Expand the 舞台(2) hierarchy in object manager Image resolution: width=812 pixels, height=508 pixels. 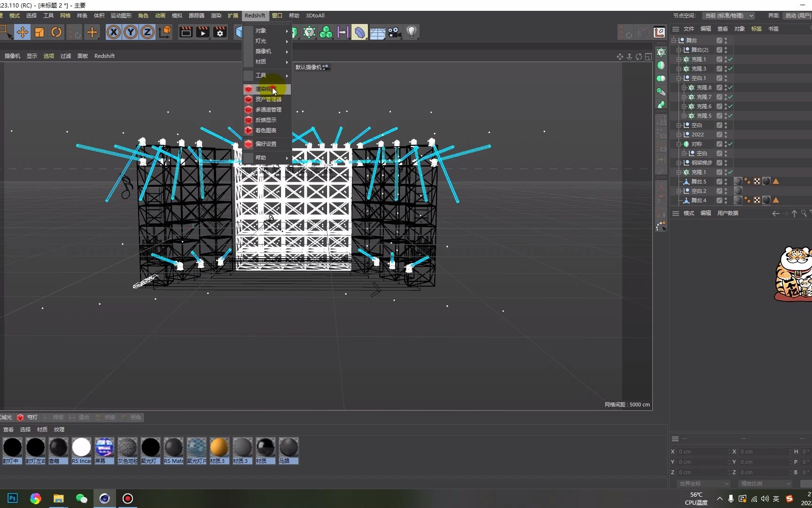point(679,49)
